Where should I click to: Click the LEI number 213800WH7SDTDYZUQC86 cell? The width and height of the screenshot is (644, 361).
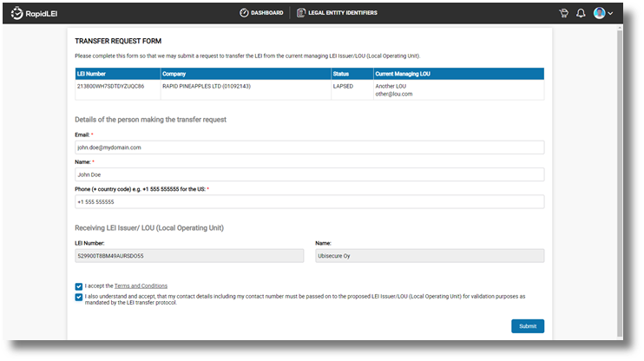(x=111, y=87)
